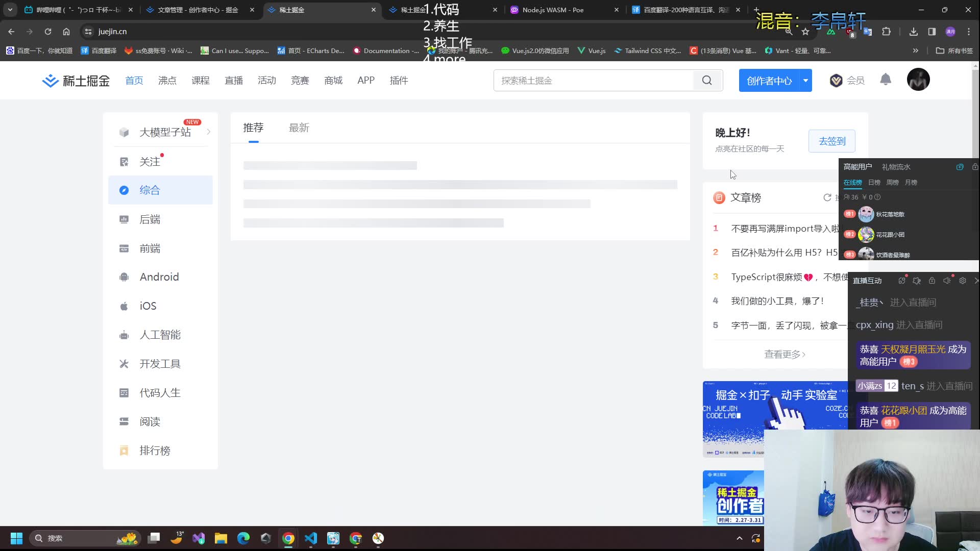Select 礼物流水 tab in overlay
The image size is (980, 551).
pos(896,167)
